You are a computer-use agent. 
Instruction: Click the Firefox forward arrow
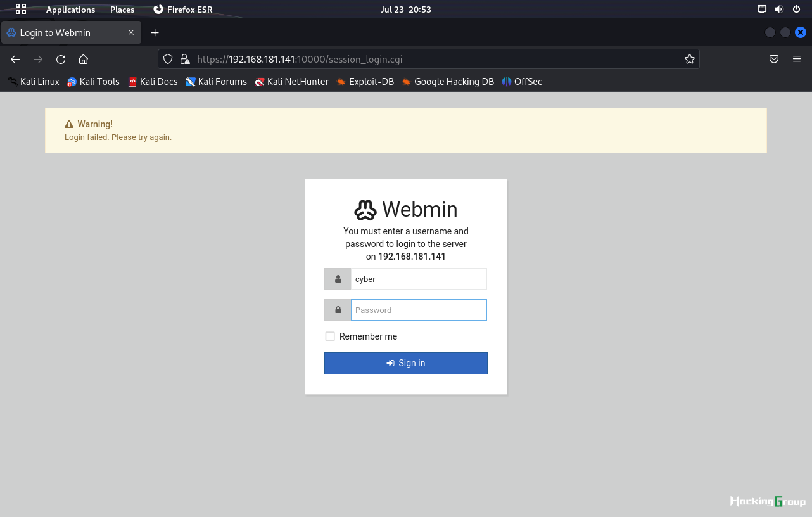[x=38, y=60]
